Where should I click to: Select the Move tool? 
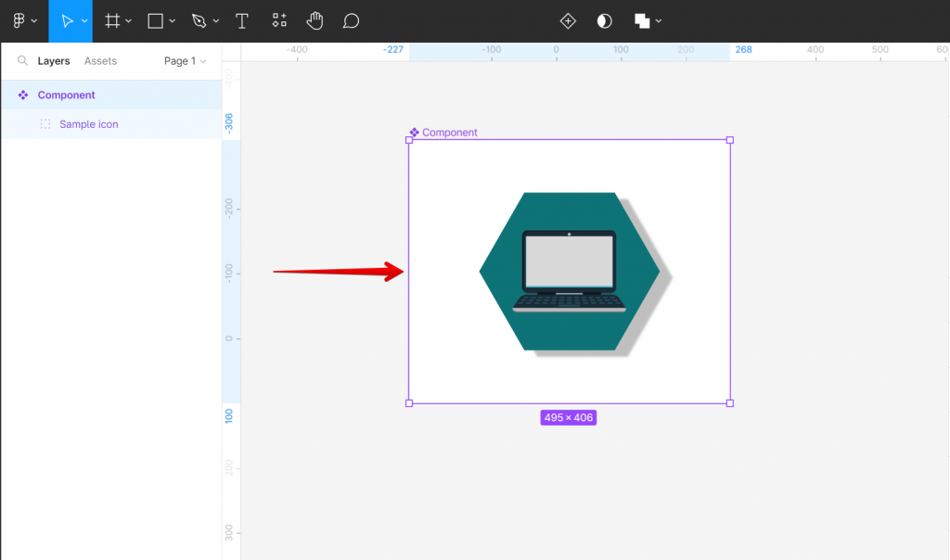67,20
